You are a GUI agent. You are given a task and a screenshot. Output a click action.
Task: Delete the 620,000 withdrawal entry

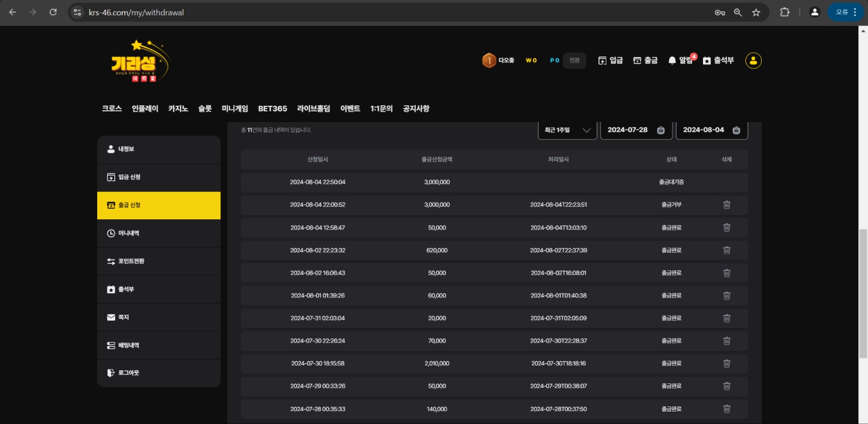coord(727,250)
